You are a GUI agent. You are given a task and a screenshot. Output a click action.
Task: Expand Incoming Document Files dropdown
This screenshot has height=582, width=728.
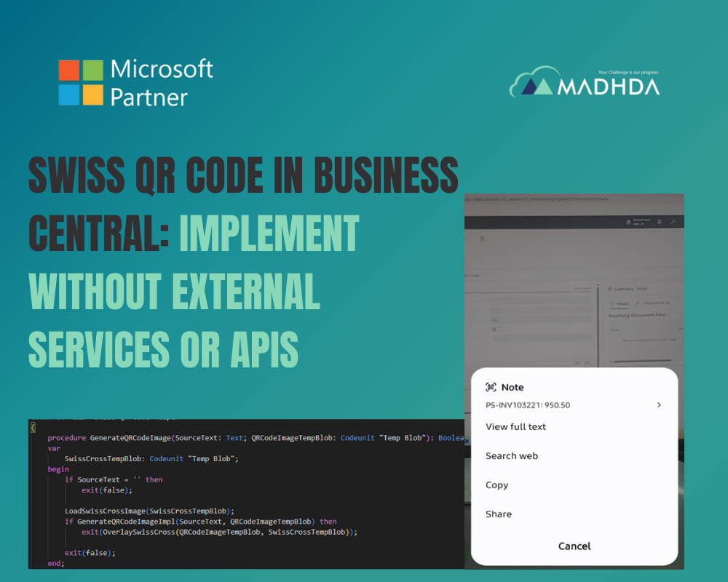click(669, 315)
